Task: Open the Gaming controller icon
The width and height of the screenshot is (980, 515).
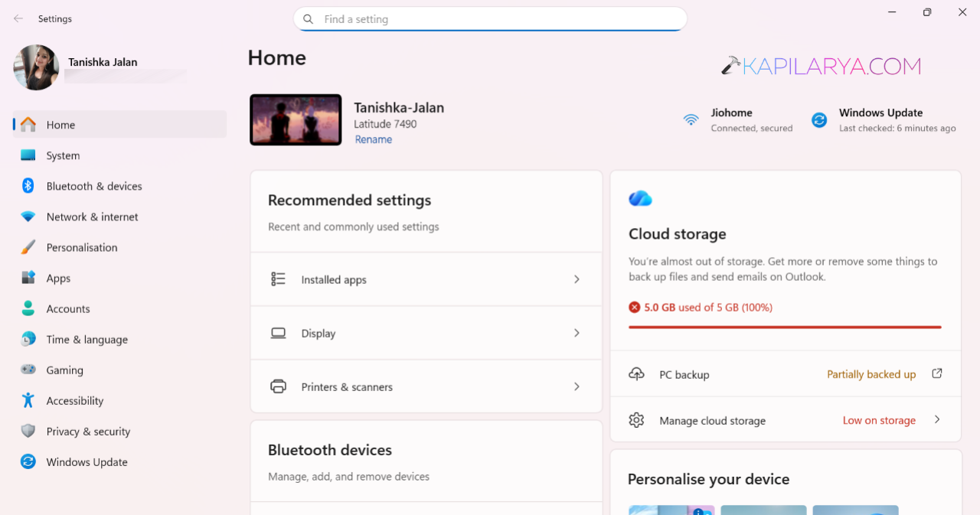Action: [28, 370]
